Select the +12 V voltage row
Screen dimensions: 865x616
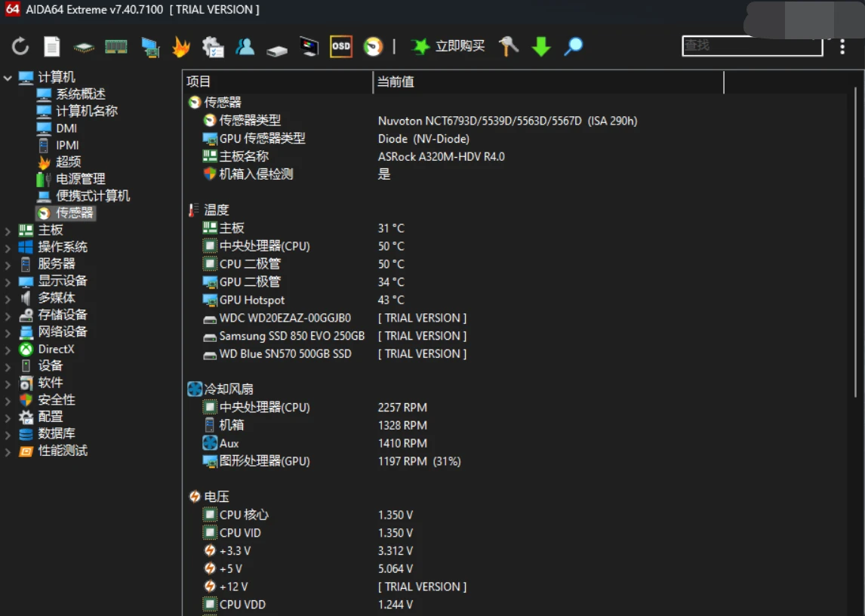point(516,587)
